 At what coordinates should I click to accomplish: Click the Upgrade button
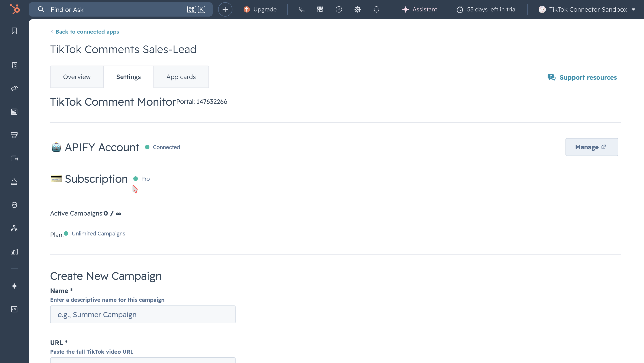coord(260,9)
